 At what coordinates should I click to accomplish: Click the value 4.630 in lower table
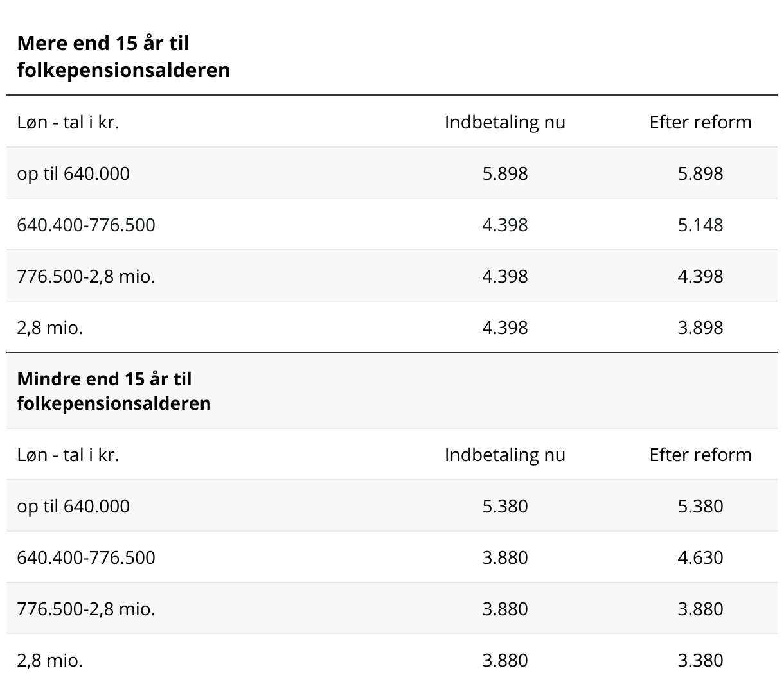tap(700, 557)
